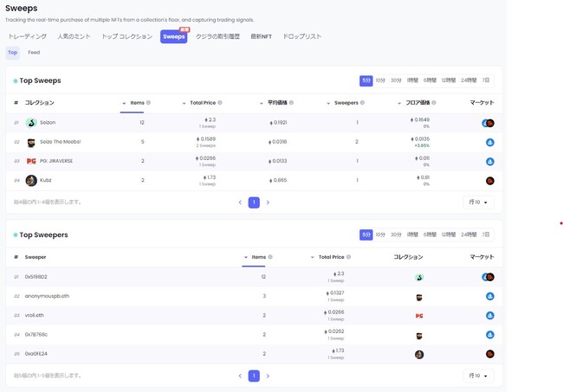Open the トップ コレクション tab
563x392 pixels.
[126, 37]
